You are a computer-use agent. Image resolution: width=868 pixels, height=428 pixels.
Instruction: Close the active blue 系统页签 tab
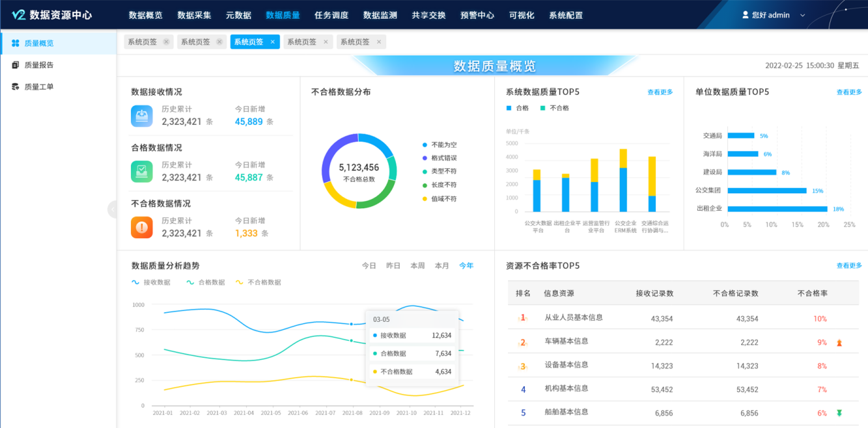(x=273, y=42)
